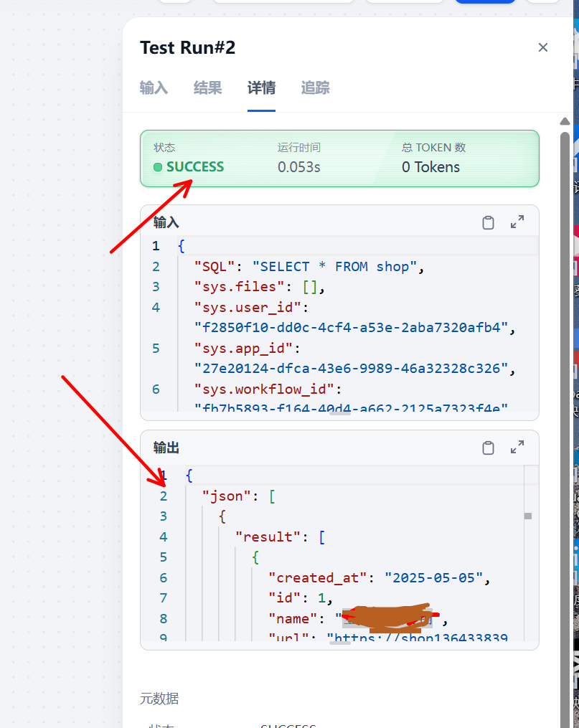
Task: Click the "created_at" date value in output
Action: pyautogui.click(x=436, y=577)
